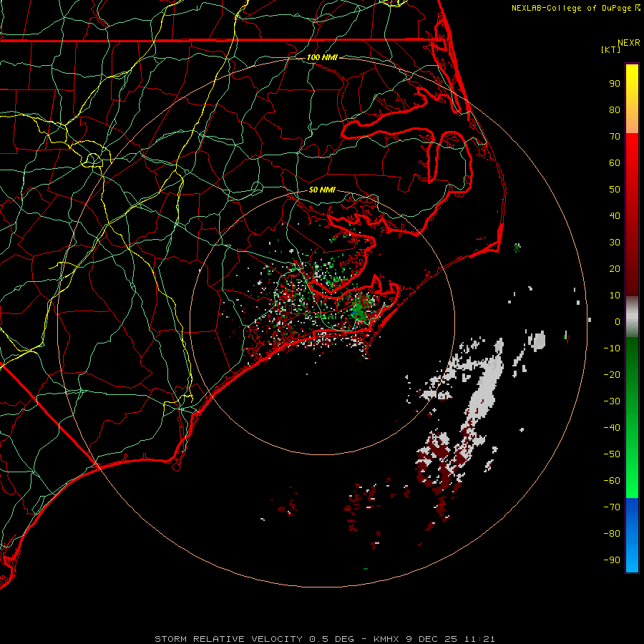Image resolution: width=644 pixels, height=644 pixels.
Task: Click the 60 value on the velocity scale
Action: (x=615, y=162)
